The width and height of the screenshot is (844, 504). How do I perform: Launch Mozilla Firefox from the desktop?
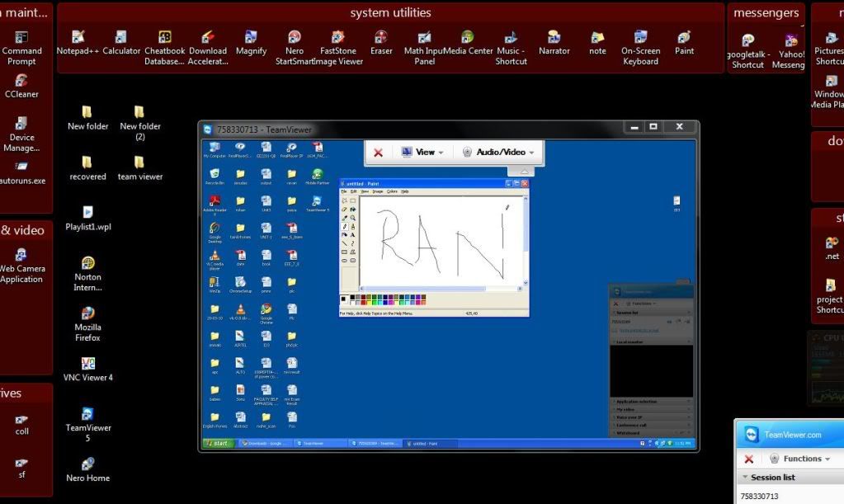pos(87,313)
